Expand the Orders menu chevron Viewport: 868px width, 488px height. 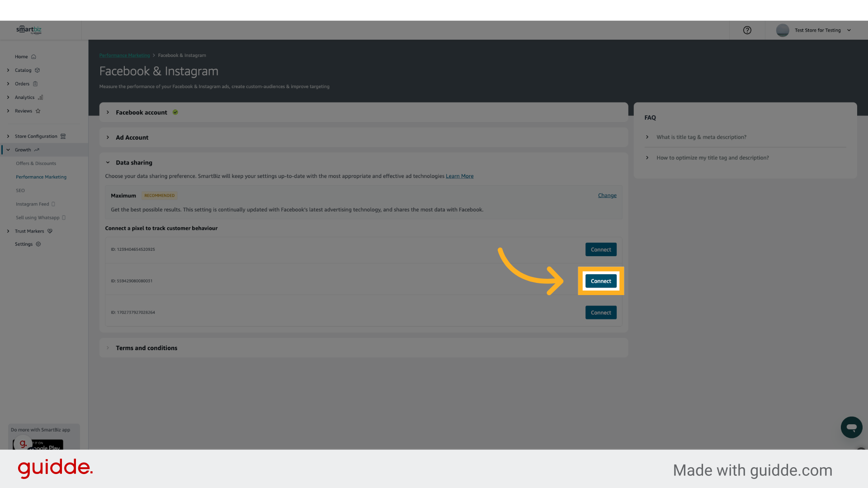(8, 84)
